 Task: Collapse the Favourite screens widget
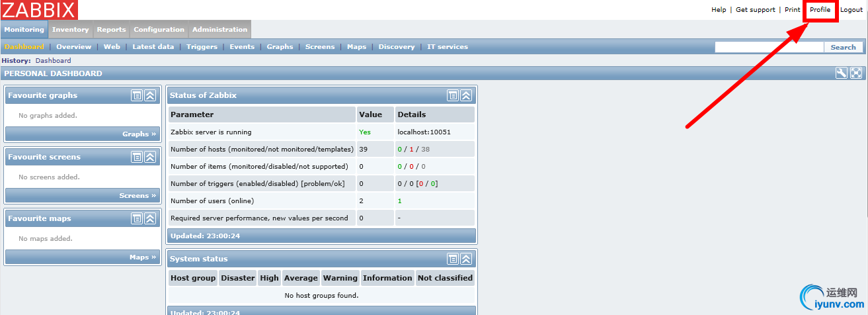pos(150,157)
